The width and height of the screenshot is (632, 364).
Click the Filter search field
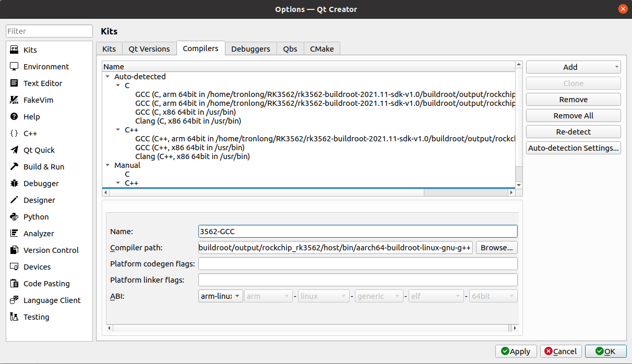tap(49, 31)
